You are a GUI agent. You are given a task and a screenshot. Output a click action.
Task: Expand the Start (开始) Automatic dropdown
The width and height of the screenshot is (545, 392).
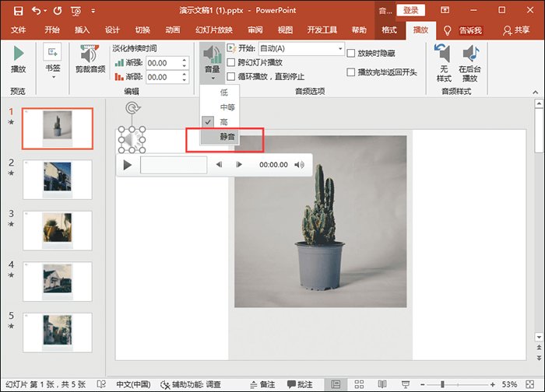(x=340, y=48)
